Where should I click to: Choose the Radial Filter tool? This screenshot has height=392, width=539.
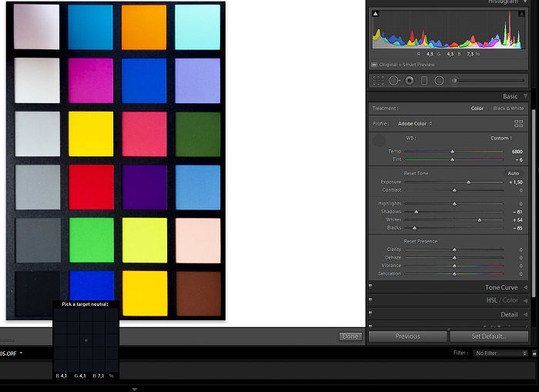click(x=439, y=80)
